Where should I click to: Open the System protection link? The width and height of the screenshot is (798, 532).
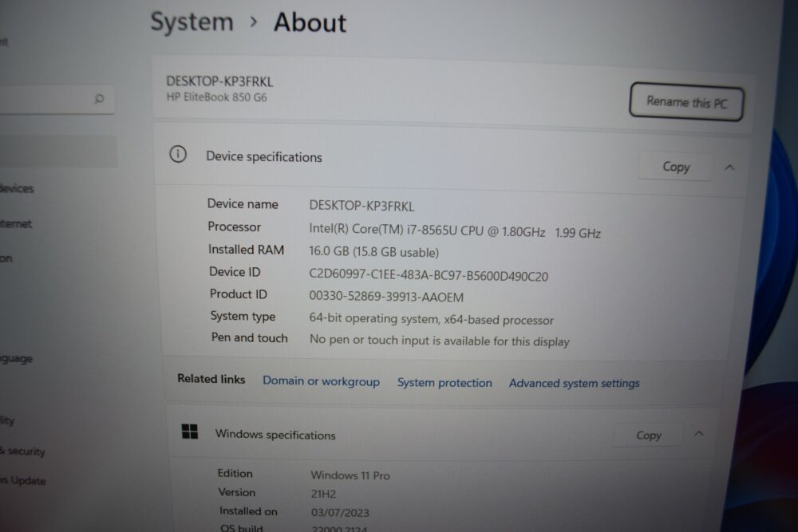(444, 383)
